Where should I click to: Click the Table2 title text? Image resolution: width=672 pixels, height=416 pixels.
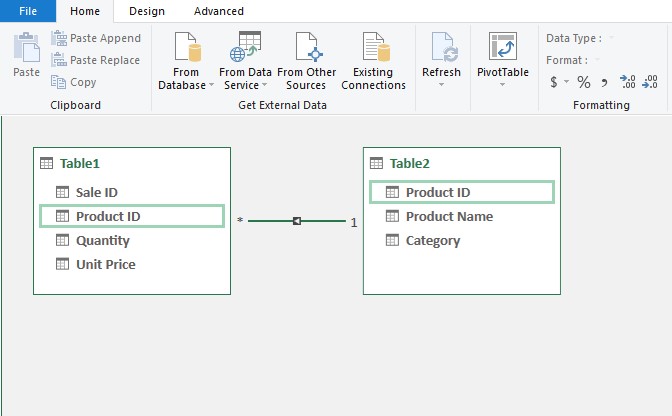410,163
